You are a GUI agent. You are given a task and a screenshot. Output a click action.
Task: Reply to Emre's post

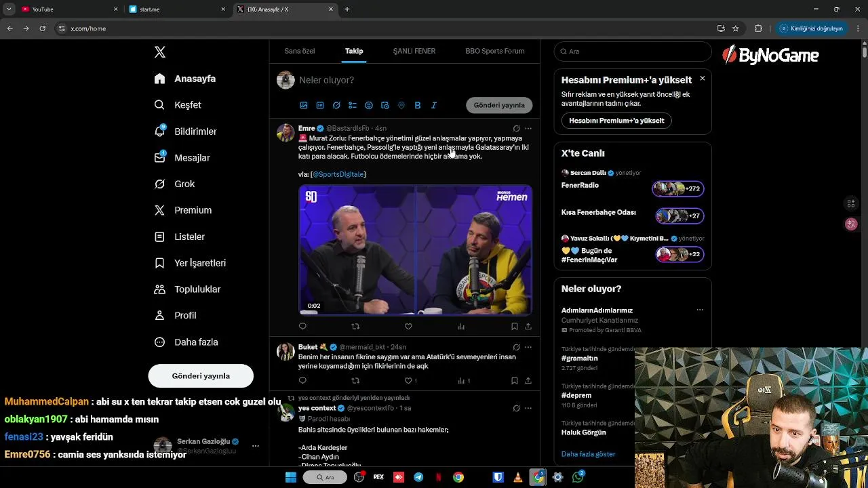(302, 327)
